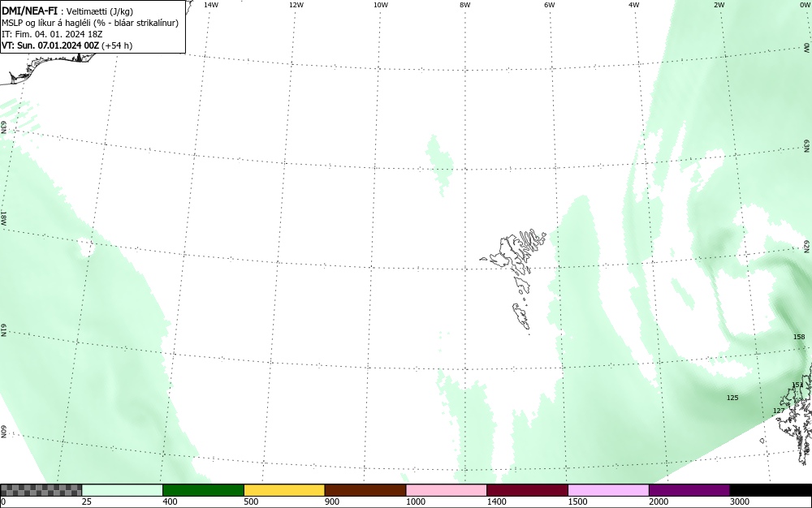Click the map value 127

click(779, 411)
